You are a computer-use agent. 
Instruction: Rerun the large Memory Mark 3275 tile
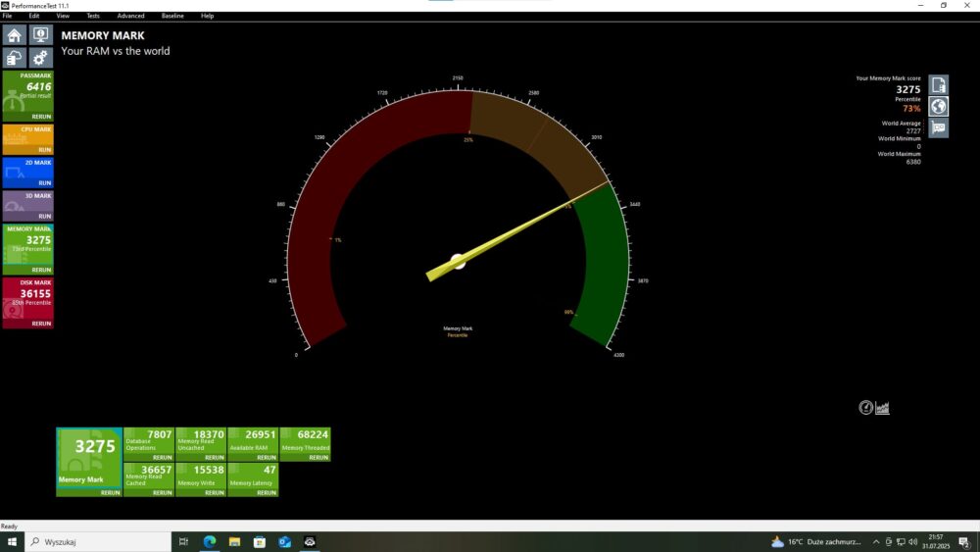coord(110,492)
